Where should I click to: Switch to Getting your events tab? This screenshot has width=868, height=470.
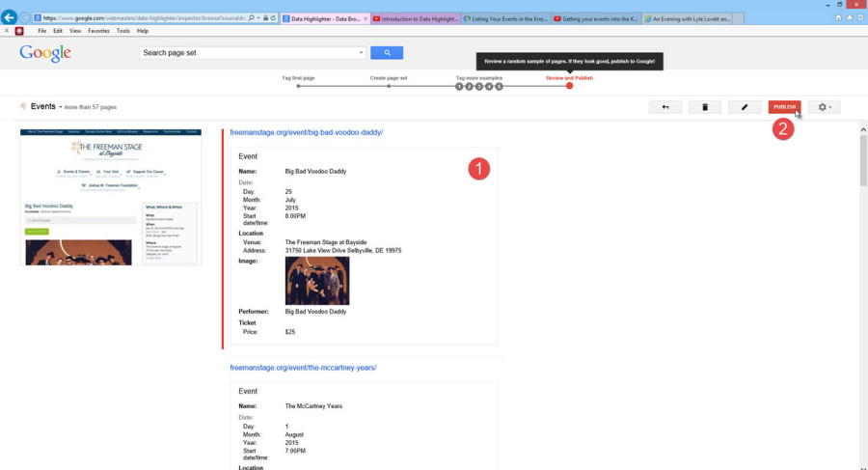(x=596, y=19)
